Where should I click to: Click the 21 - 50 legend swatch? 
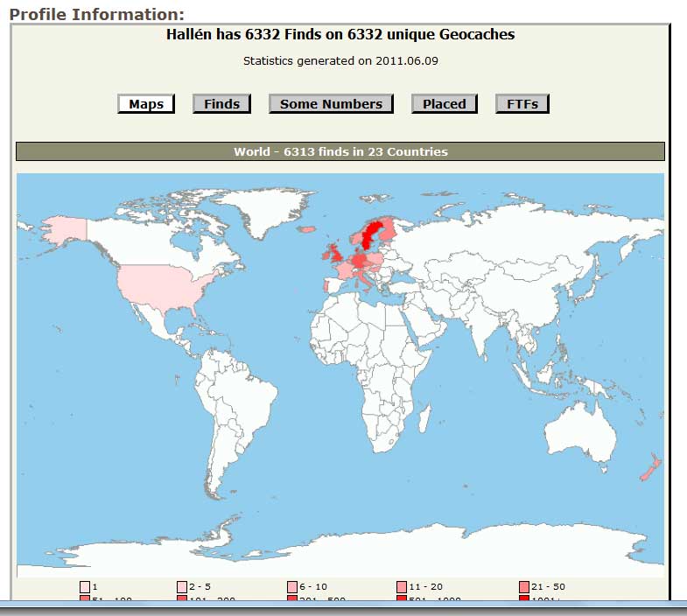click(524, 586)
